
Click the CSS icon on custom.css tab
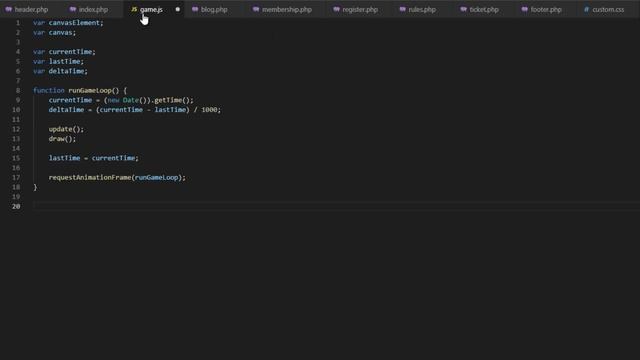586,9
